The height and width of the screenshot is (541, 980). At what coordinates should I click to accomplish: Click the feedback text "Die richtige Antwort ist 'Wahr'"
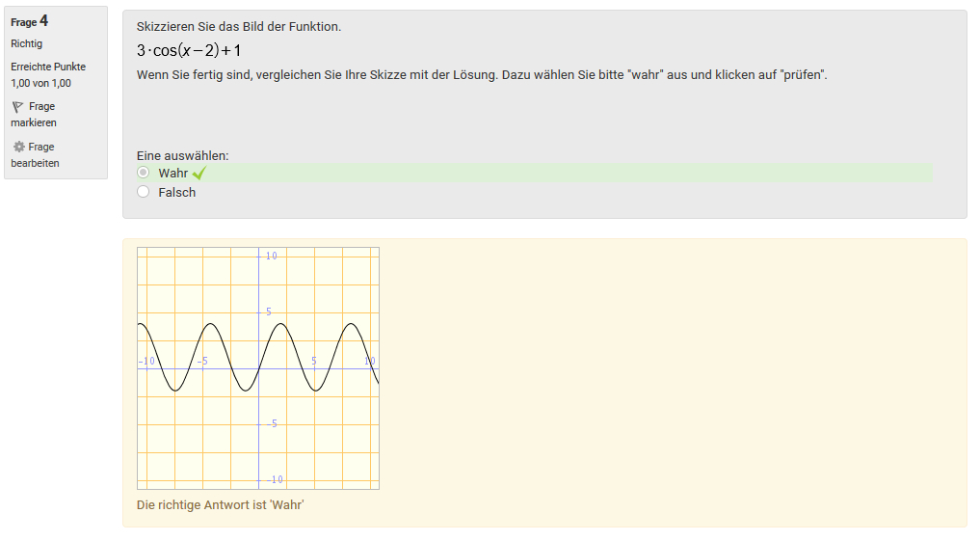click(221, 504)
